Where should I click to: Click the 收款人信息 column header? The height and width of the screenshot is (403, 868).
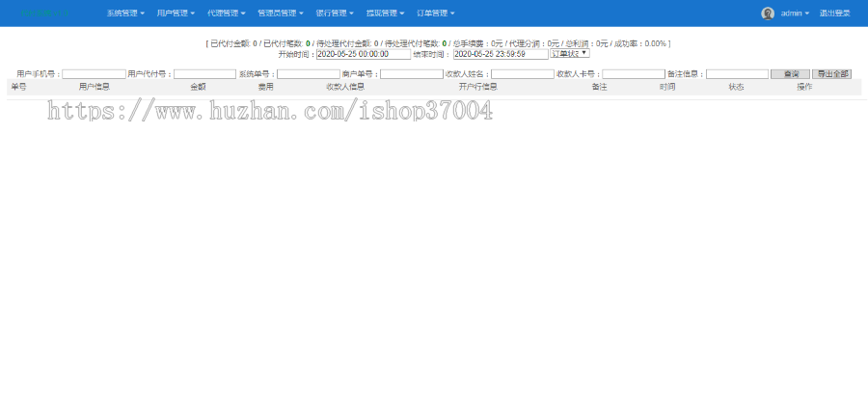(x=345, y=87)
